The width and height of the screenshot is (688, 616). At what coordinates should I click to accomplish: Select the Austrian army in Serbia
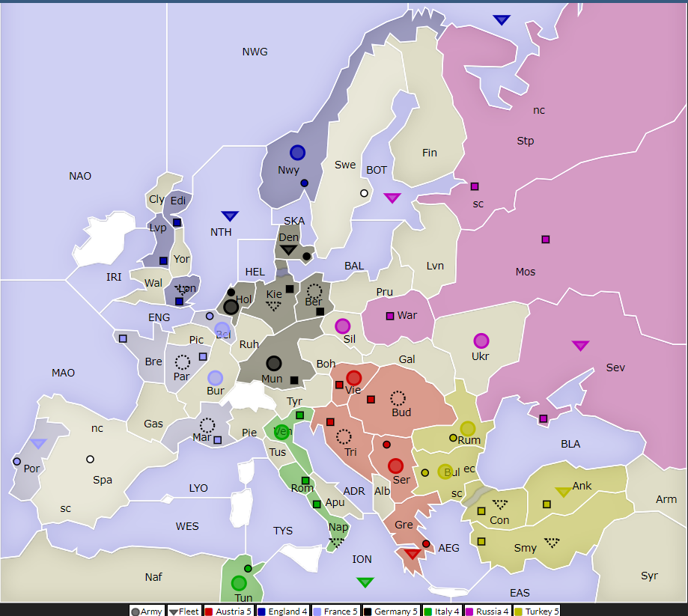coord(395,466)
